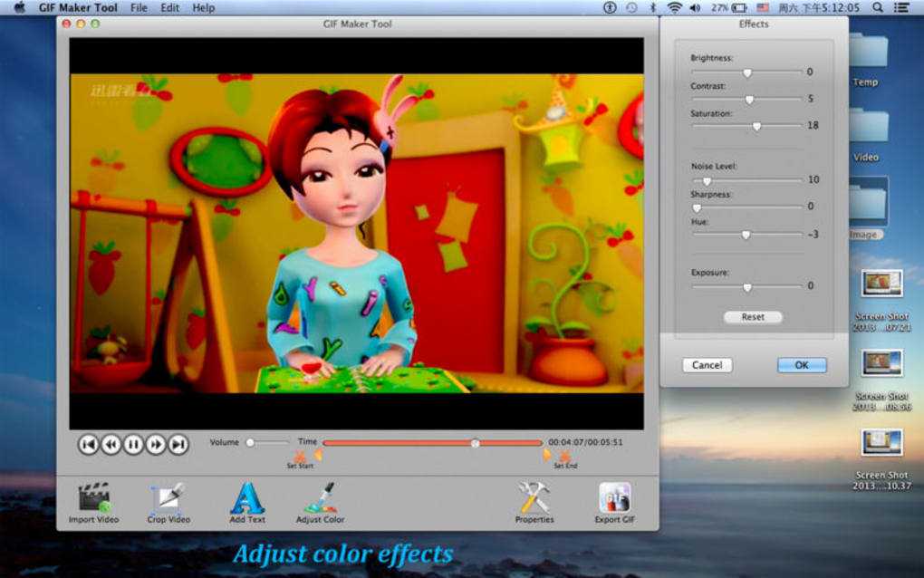924x578 pixels.
Task: Confirm effects with OK button
Action: pyautogui.click(x=802, y=365)
